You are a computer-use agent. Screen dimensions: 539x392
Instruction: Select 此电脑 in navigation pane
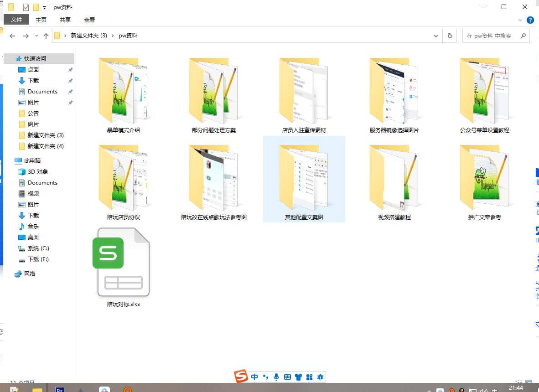click(32, 160)
